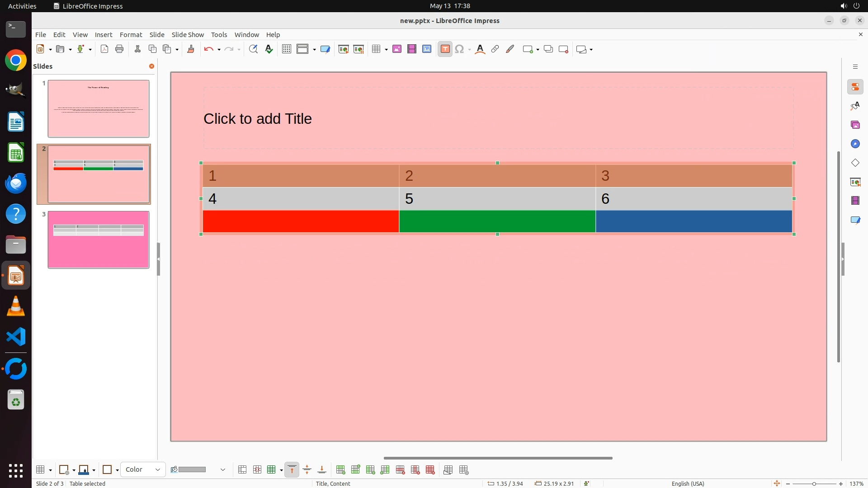Click Insert Audio or Video icon
This screenshot has width=868, height=488.
(411, 49)
